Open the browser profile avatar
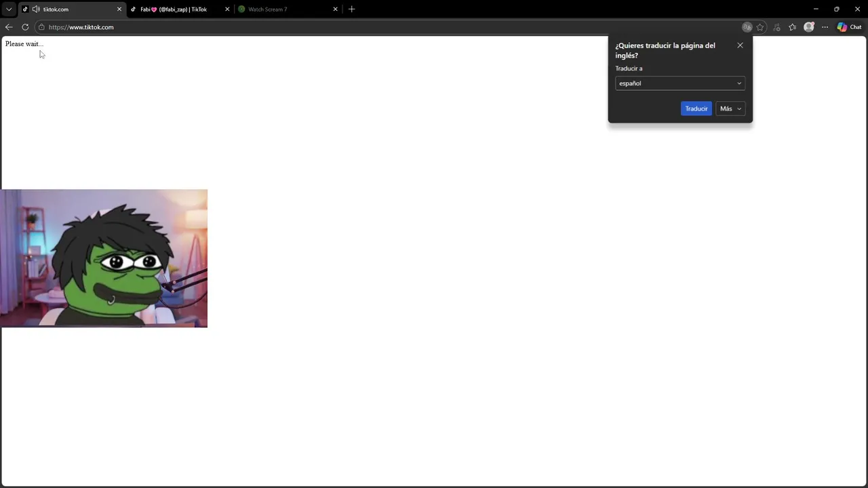Viewport: 868px width, 488px height. (808, 27)
